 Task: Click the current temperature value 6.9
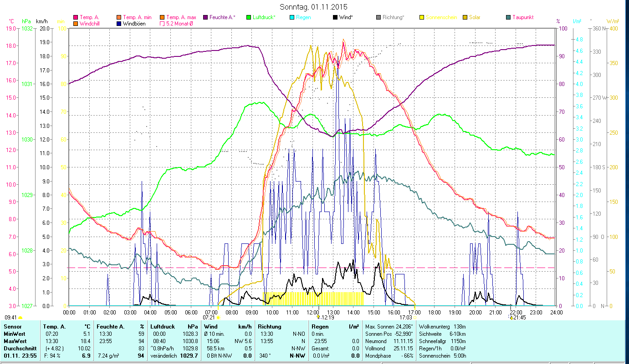pyautogui.click(x=87, y=356)
